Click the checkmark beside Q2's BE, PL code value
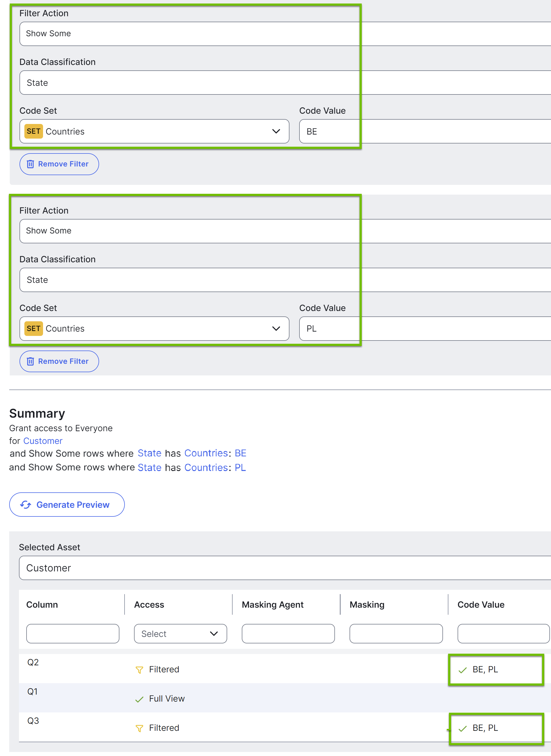The height and width of the screenshot is (756, 551). (463, 669)
